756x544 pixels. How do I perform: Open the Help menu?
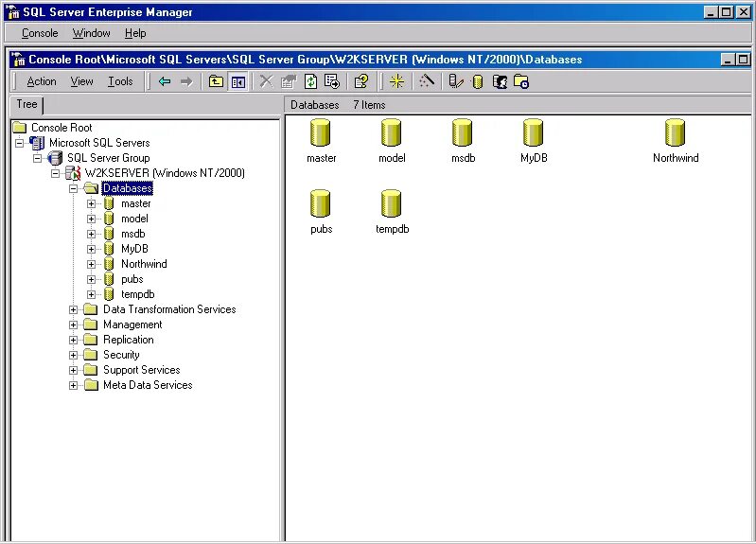[135, 33]
